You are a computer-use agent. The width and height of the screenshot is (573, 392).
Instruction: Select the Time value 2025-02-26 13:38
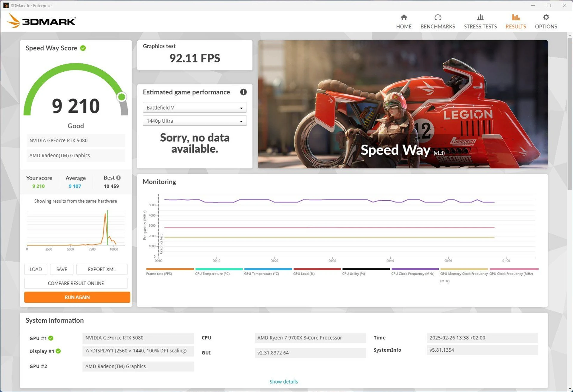coord(482,338)
